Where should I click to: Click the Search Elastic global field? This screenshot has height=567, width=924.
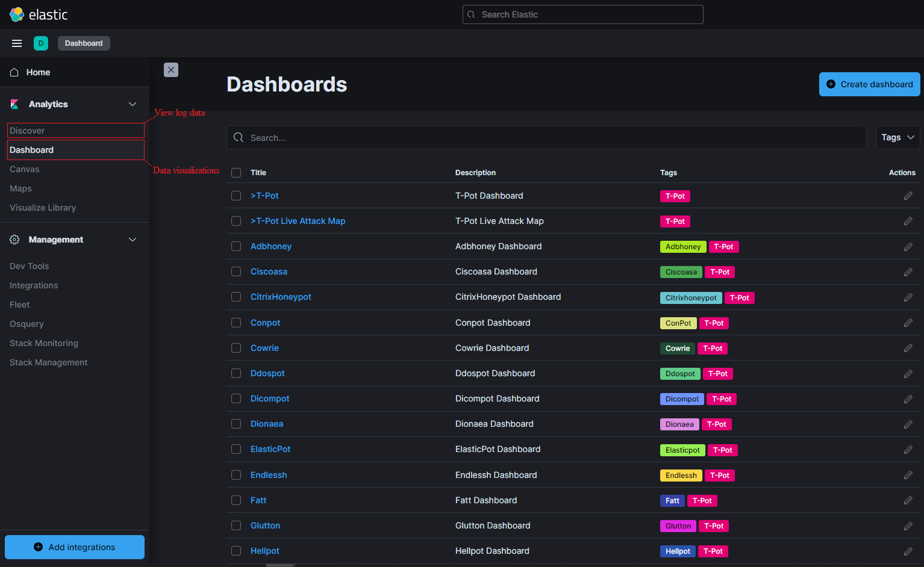coord(583,14)
